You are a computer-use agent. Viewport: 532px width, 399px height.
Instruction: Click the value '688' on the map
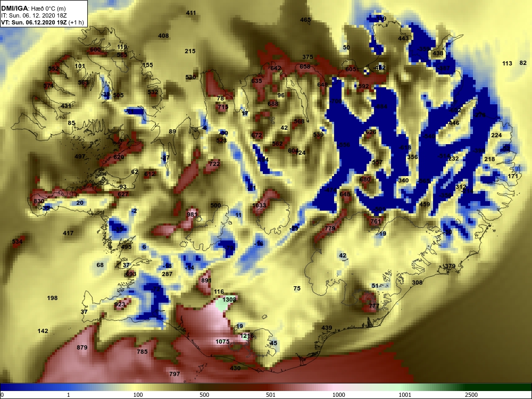coord(273,104)
